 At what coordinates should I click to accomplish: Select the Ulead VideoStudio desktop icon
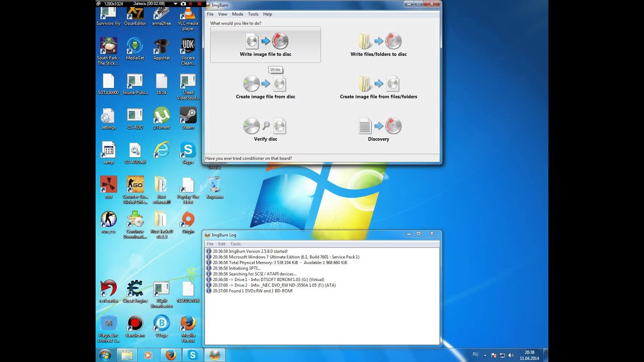[x=188, y=86]
